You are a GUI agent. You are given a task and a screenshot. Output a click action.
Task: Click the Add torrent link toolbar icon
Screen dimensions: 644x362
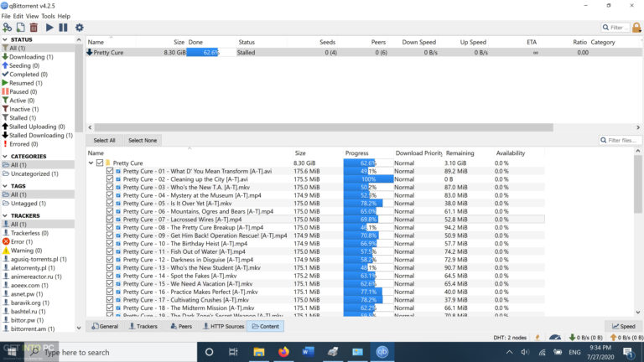pos(7,28)
